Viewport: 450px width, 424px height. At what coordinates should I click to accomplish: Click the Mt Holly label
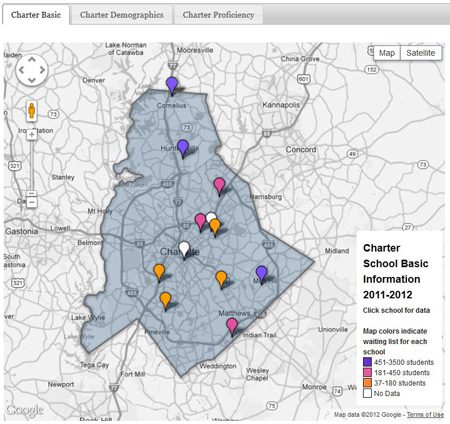(100, 211)
